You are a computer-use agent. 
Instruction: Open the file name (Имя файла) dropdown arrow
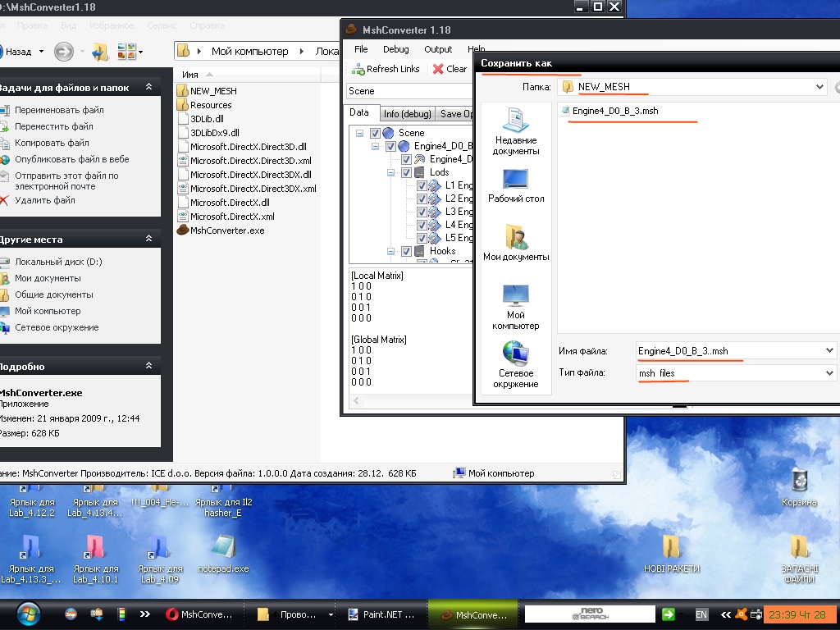tap(829, 350)
